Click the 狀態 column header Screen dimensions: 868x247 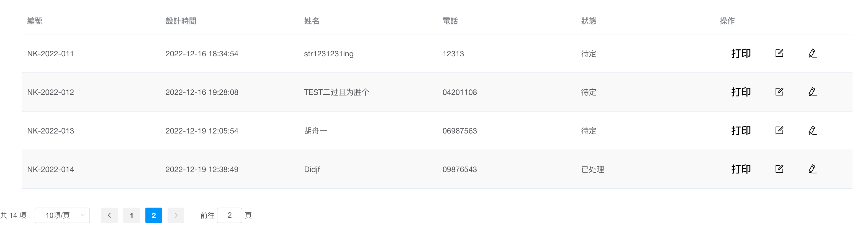pyautogui.click(x=589, y=21)
